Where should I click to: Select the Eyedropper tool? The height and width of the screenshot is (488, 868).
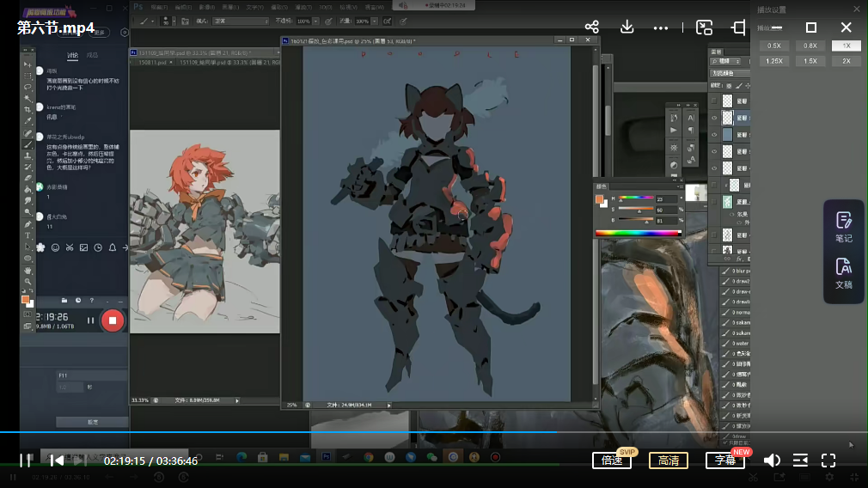28,121
